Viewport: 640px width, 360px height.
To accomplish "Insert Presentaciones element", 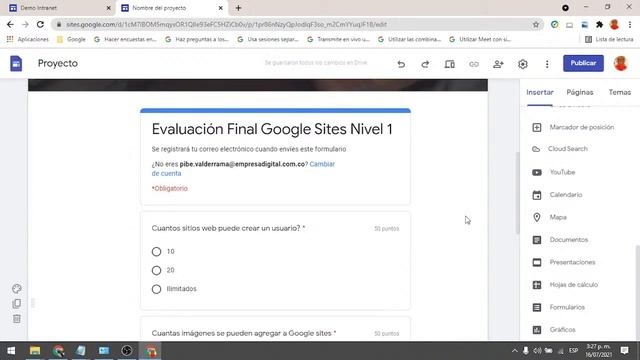I will 563,262.
